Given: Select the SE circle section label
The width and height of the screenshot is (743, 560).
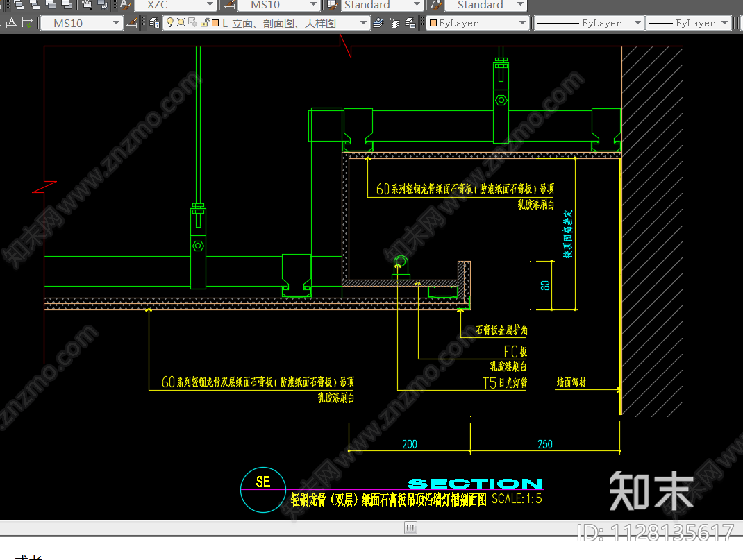Looking at the screenshot, I should (x=263, y=482).
